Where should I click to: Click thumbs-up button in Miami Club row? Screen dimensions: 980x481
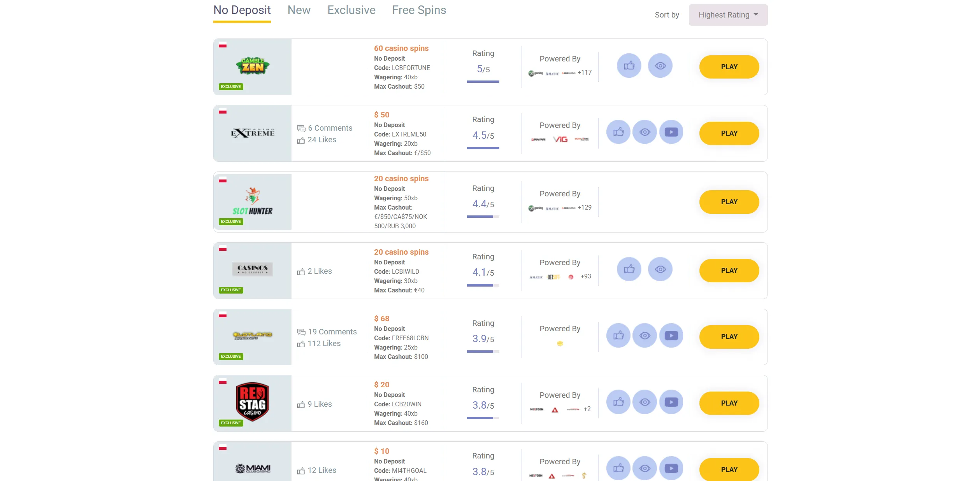point(618,469)
